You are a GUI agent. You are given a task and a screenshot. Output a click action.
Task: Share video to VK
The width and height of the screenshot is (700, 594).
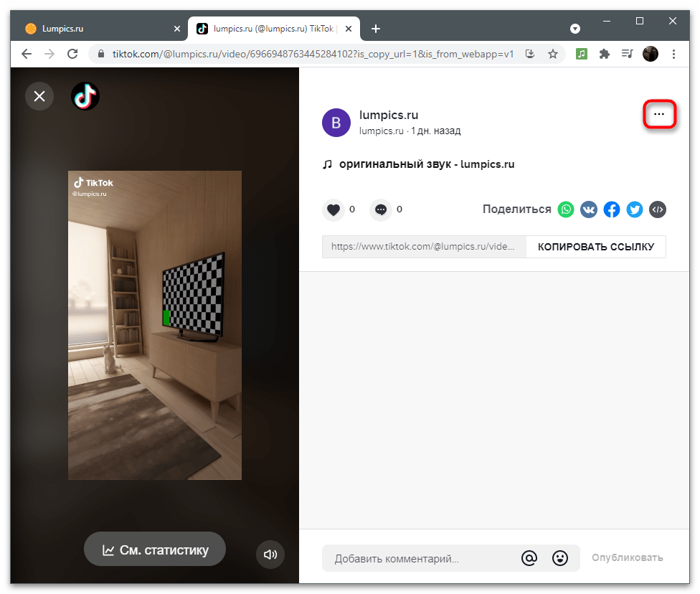tap(589, 209)
